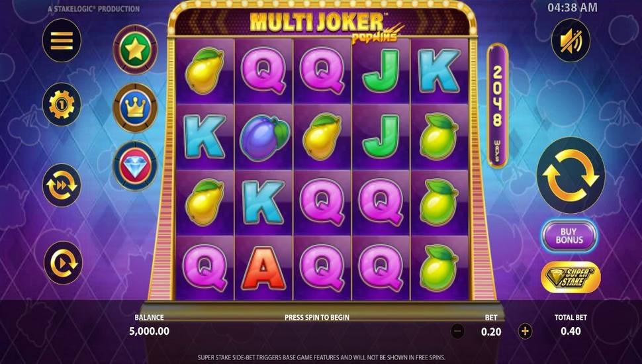642x364 pixels.
Task: Select the blue crown badge
Action: [x=135, y=108]
